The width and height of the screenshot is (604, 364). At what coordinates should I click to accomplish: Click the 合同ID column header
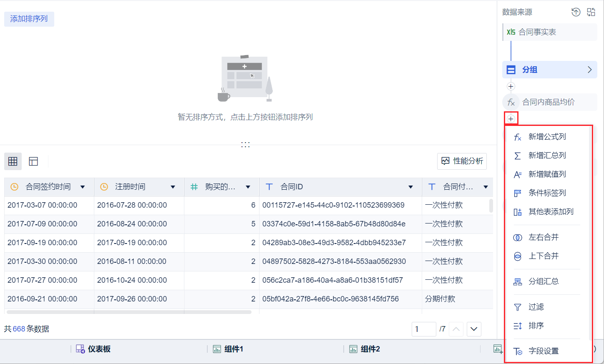click(340, 187)
